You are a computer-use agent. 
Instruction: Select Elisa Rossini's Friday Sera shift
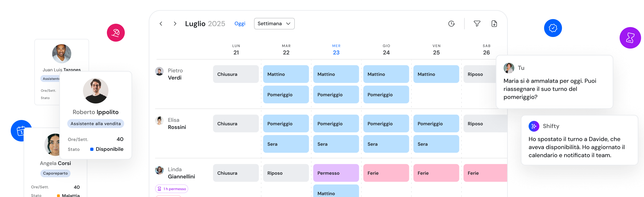[436, 144]
